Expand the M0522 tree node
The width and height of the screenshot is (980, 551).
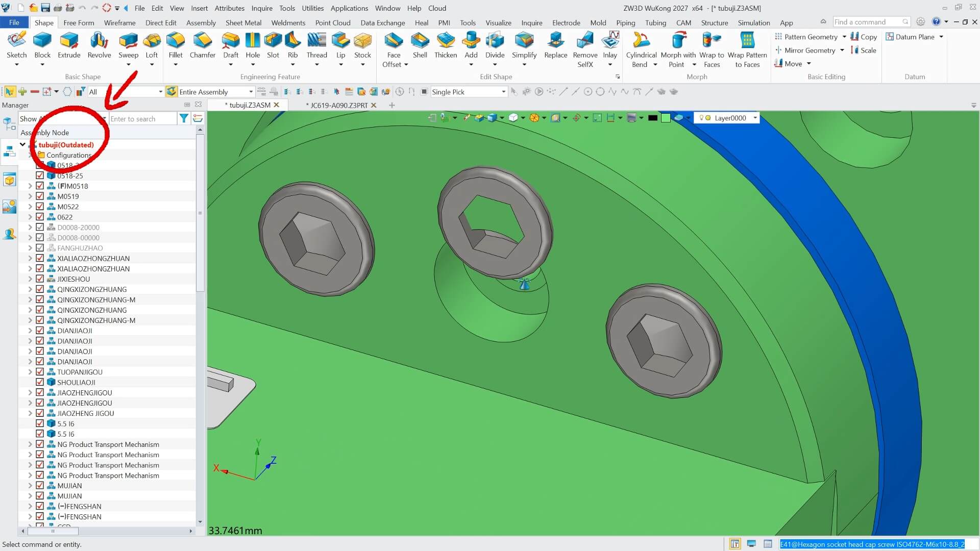[x=30, y=207]
